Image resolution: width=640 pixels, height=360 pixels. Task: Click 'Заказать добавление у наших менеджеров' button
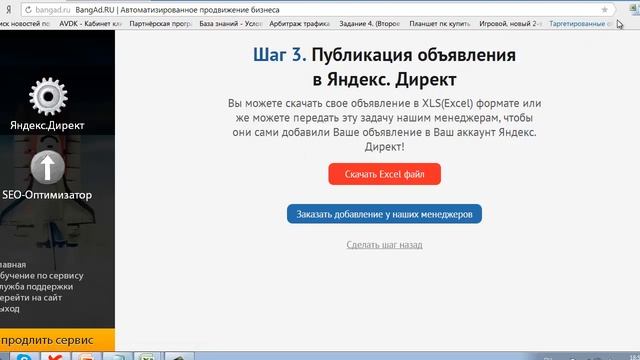click(x=384, y=214)
